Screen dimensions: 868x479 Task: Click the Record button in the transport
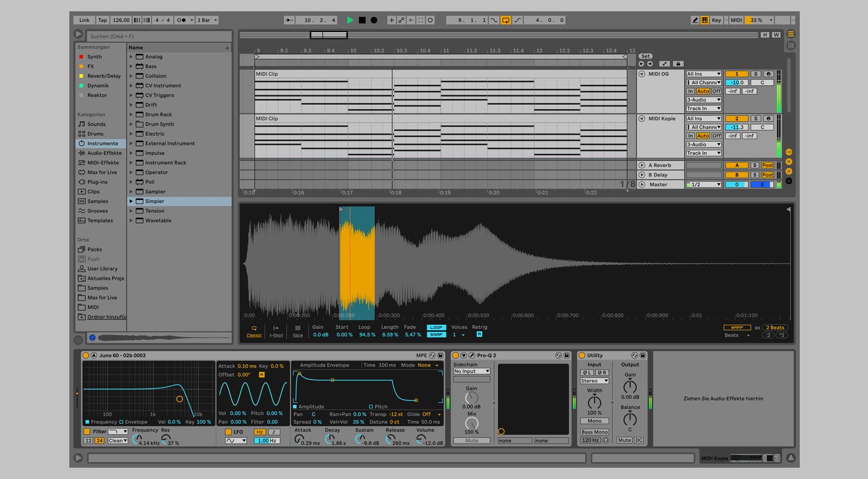point(374,20)
